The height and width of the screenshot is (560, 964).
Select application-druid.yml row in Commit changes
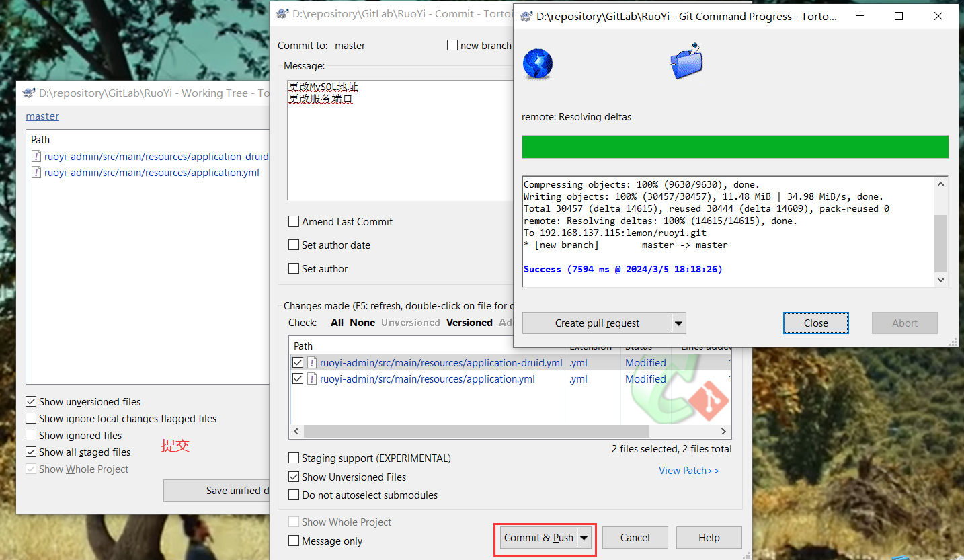pyautogui.click(x=441, y=363)
